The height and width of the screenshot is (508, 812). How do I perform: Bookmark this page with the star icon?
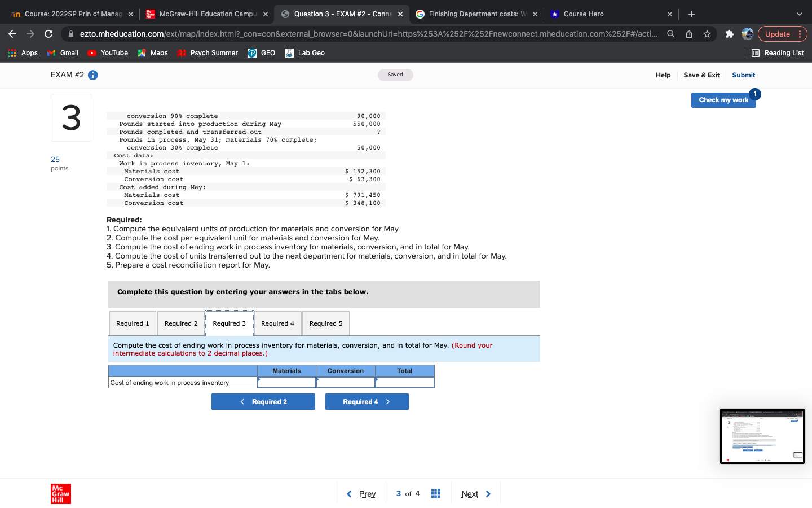(x=707, y=34)
